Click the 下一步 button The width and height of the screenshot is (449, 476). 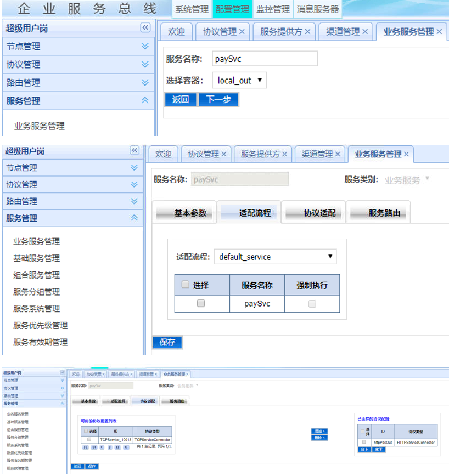218,99
